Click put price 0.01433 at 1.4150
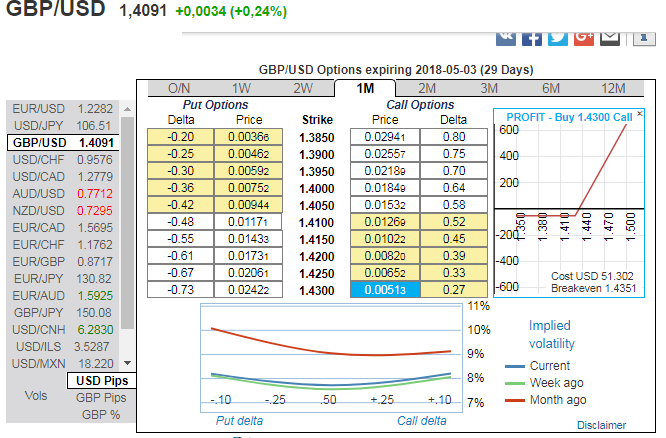Viewport: 666px width, 438px height. (248, 239)
